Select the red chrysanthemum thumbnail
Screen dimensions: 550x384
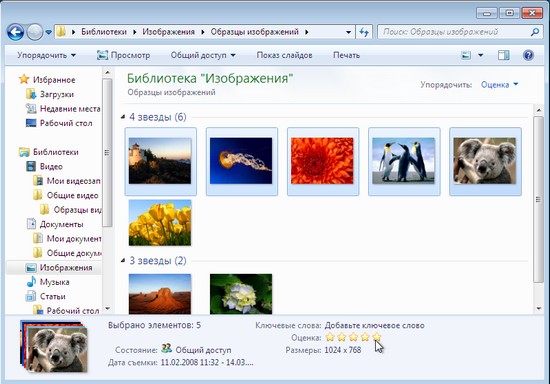point(322,161)
